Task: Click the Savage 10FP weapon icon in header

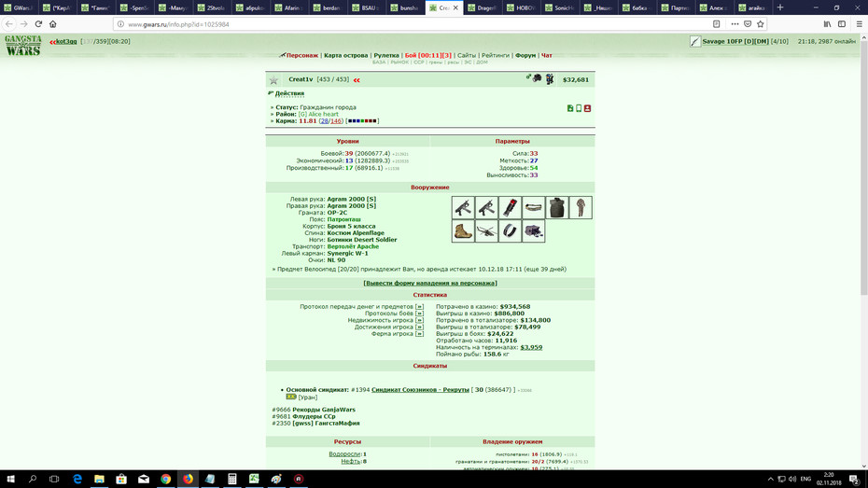Action: tap(695, 41)
